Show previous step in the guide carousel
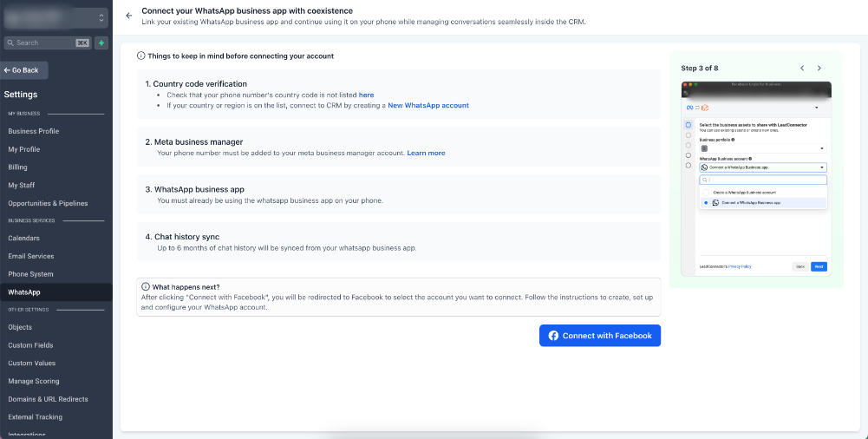Screen dimensions: 868x439 point(802,68)
